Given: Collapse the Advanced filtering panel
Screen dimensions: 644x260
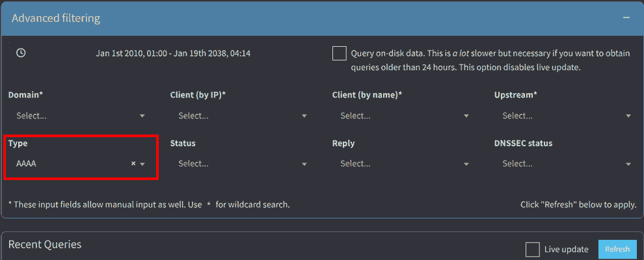Looking at the screenshot, I should pyautogui.click(x=626, y=18).
